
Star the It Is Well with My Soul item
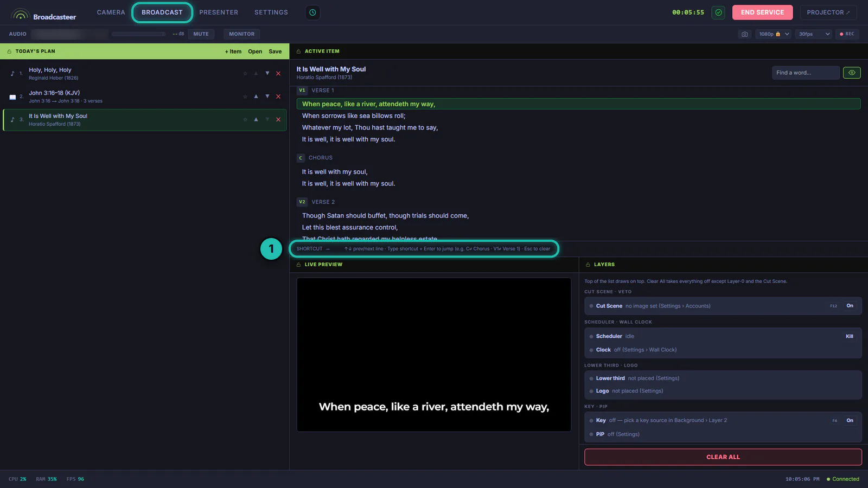coord(245,119)
